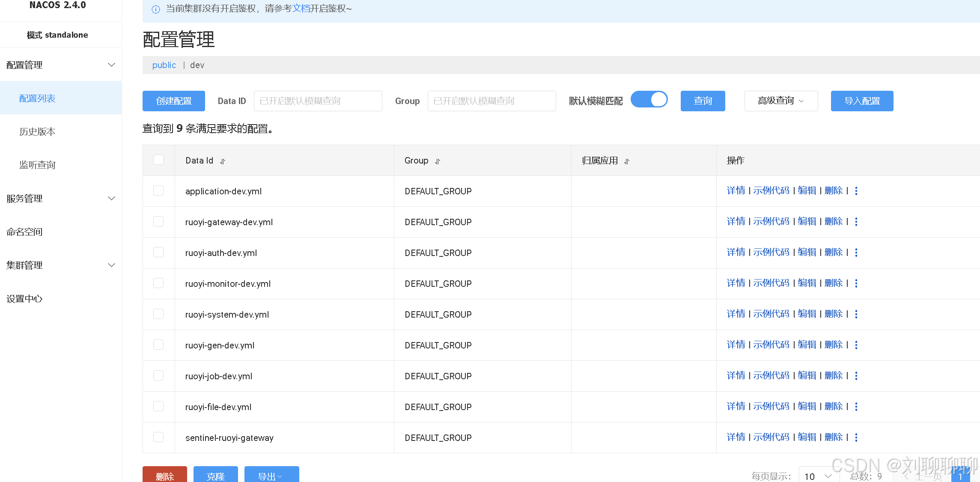Click three-dot icon for ruoyi-job-dev.yml row
The height and width of the screenshot is (482, 980).
pos(856,376)
